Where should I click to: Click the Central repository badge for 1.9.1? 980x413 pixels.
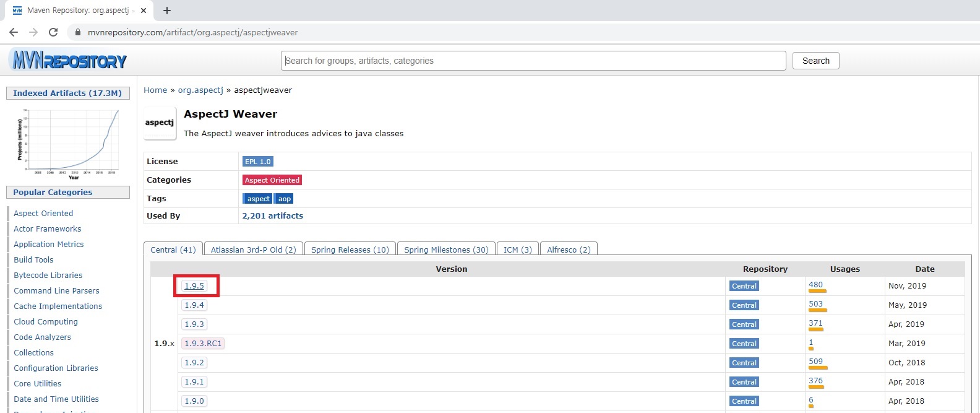click(744, 382)
